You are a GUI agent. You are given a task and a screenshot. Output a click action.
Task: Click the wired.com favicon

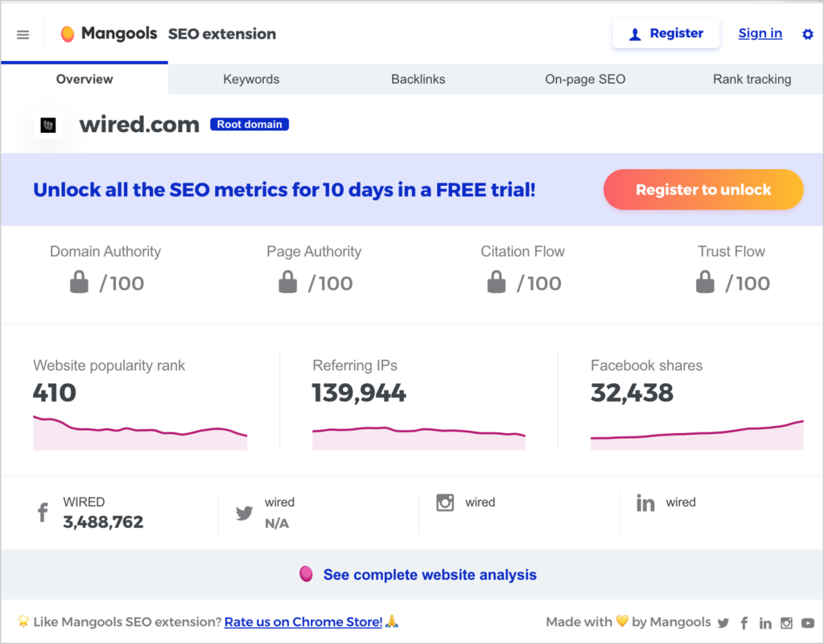(x=47, y=125)
